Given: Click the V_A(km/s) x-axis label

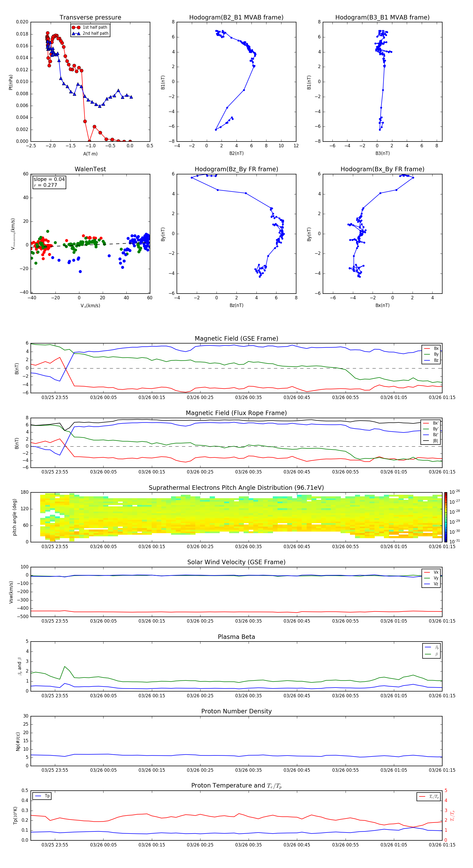Looking at the screenshot, I should [90, 306].
